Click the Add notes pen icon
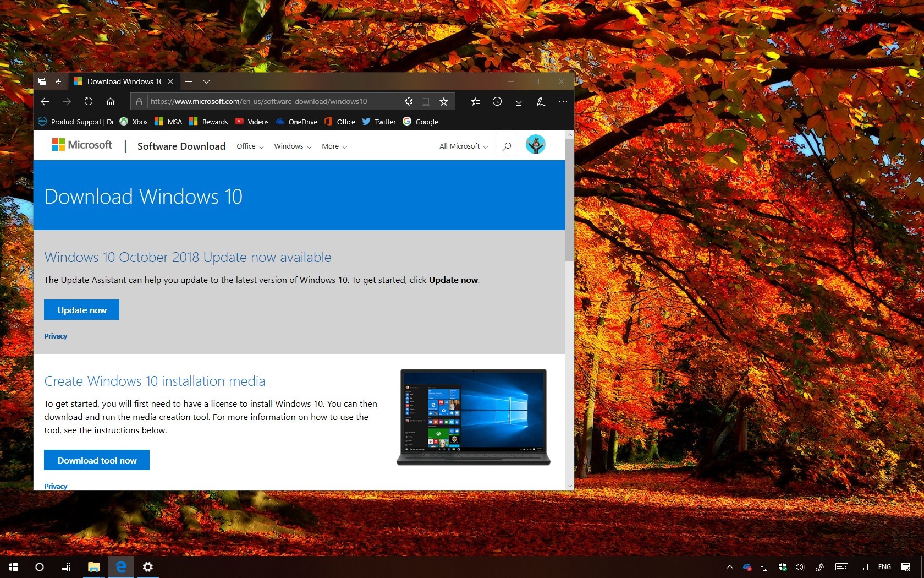The image size is (924, 578). [x=541, y=101]
